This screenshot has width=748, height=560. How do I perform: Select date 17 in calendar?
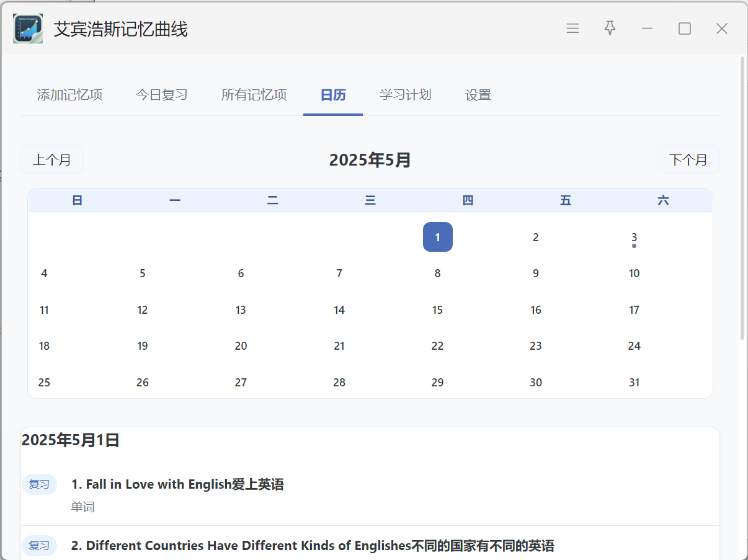tap(634, 310)
